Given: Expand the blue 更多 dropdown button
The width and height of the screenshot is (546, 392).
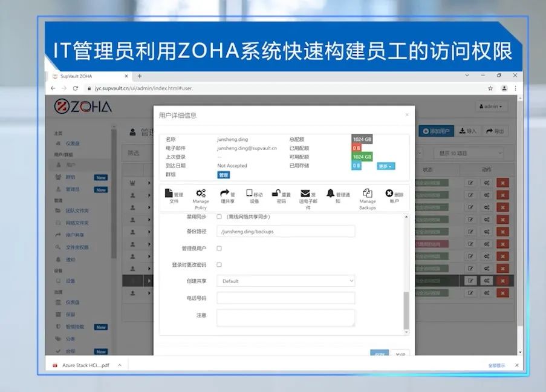Looking at the screenshot, I should click(386, 166).
